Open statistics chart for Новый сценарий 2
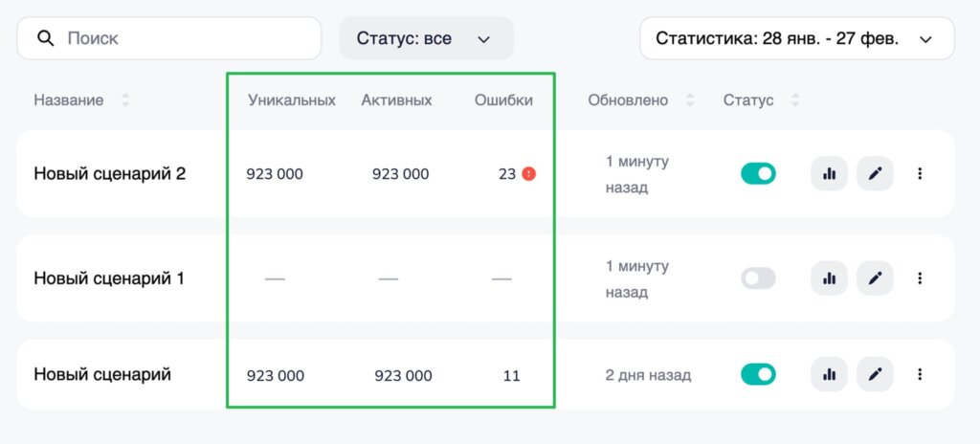980x444 pixels. (x=829, y=174)
